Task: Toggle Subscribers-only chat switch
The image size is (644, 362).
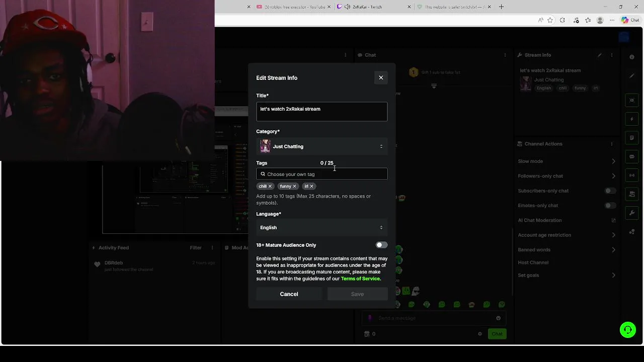Action: pyautogui.click(x=610, y=191)
